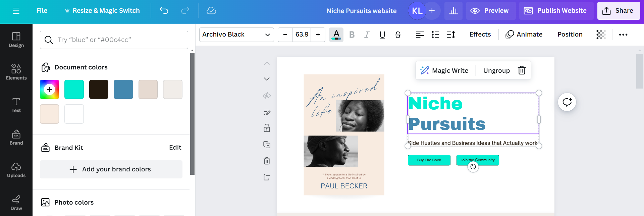Open the Draw sidebar panel
The image size is (644, 216).
(16, 203)
